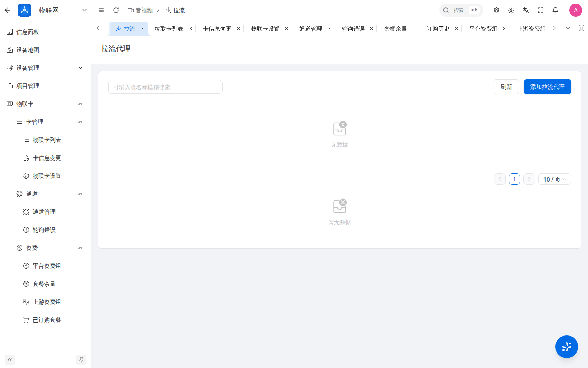Click the refresh page icon in header
588x368 pixels.
pos(116,10)
